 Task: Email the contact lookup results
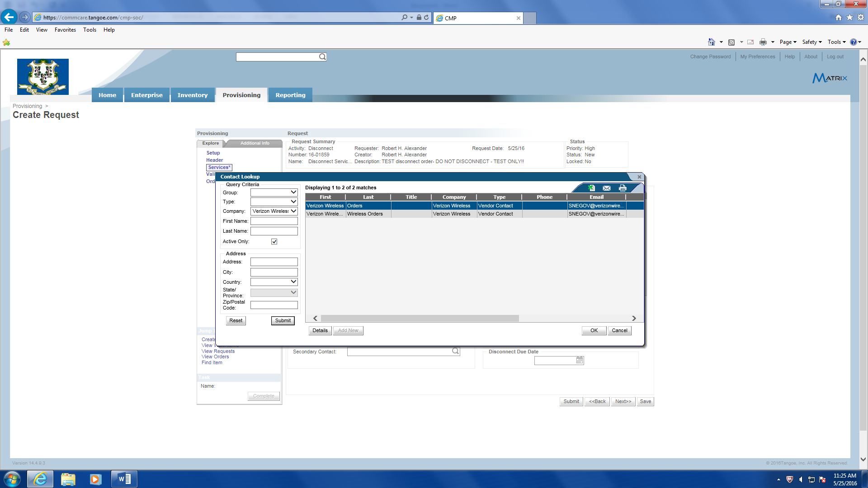[607, 188]
